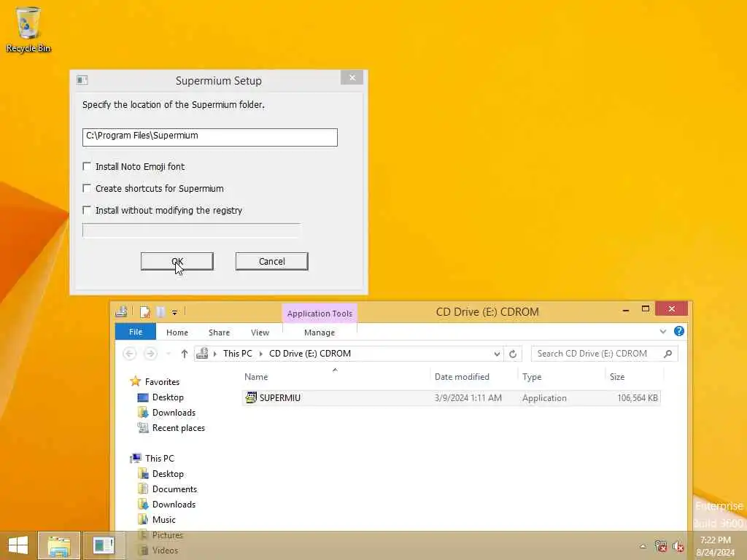The height and width of the screenshot is (560, 747).
Task: Enable Create shortcuts for Supermium checkbox
Action: pos(87,188)
